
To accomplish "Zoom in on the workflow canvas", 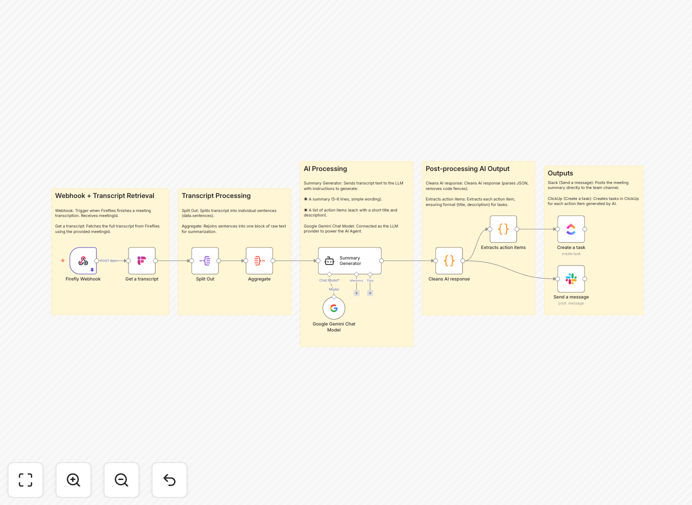I will tap(73, 480).
